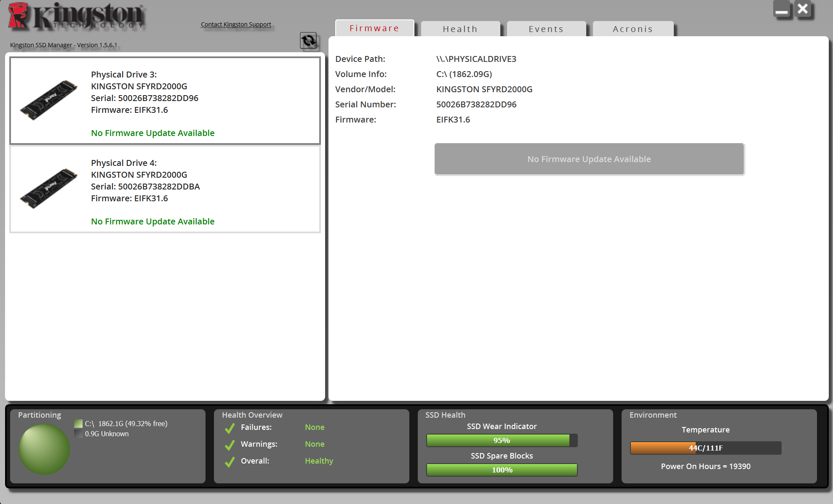Click the Failures green checkmark icon
The width and height of the screenshot is (833, 504).
pyautogui.click(x=230, y=428)
